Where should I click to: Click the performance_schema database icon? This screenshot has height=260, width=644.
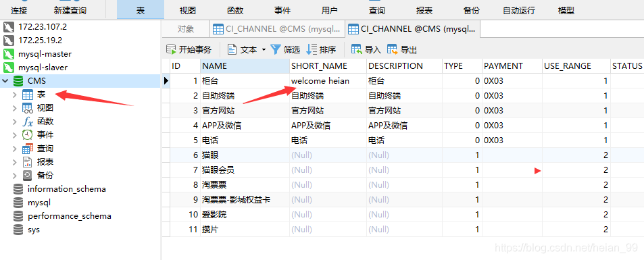(18, 216)
